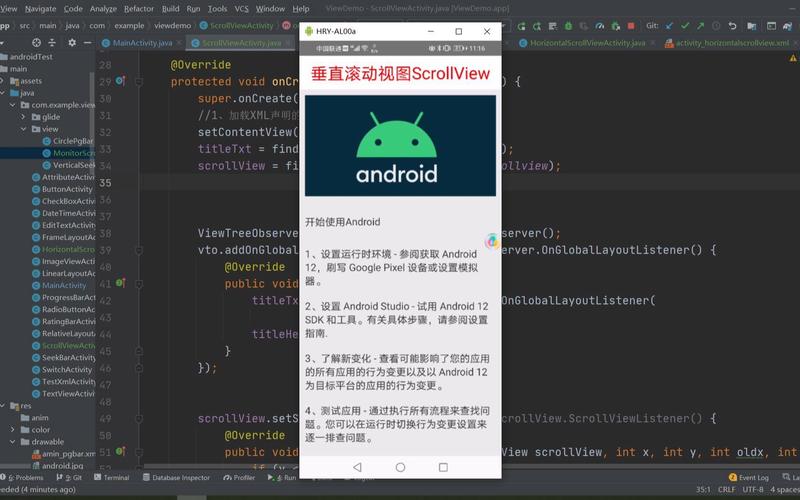Open the Build menu
This screenshot has height=500, width=800.
tap(170, 9)
